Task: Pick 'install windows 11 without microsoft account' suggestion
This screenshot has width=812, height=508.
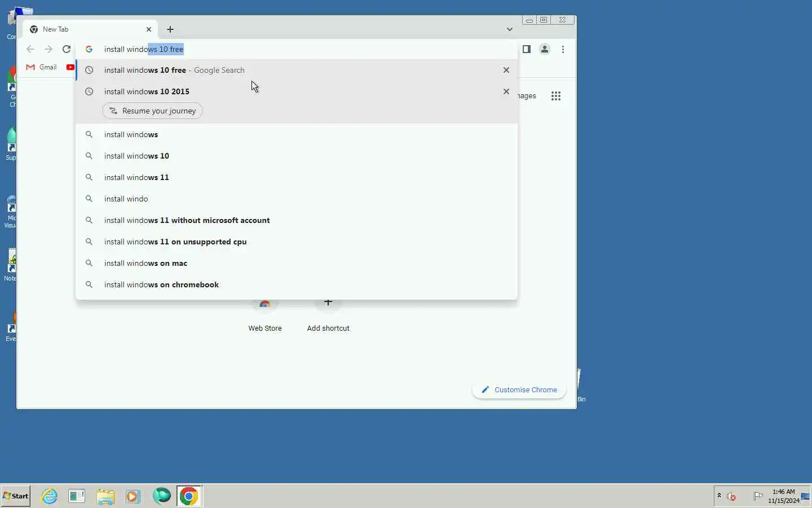Action: pos(297,220)
